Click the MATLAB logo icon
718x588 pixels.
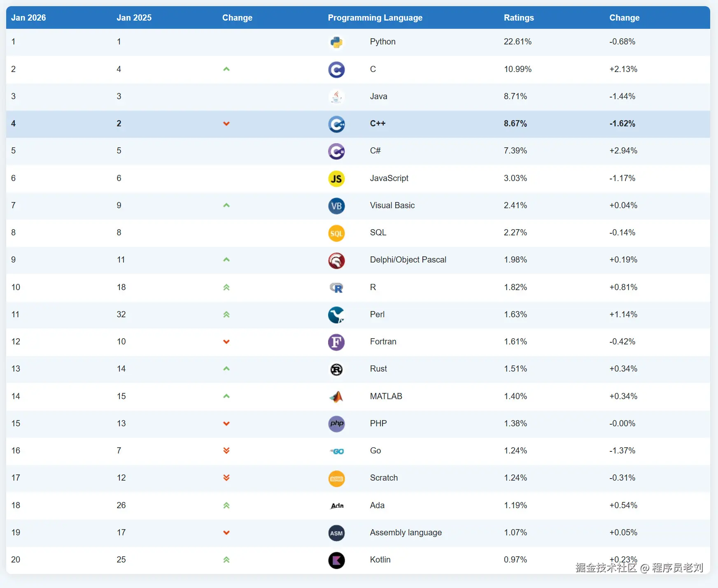pyautogui.click(x=336, y=397)
